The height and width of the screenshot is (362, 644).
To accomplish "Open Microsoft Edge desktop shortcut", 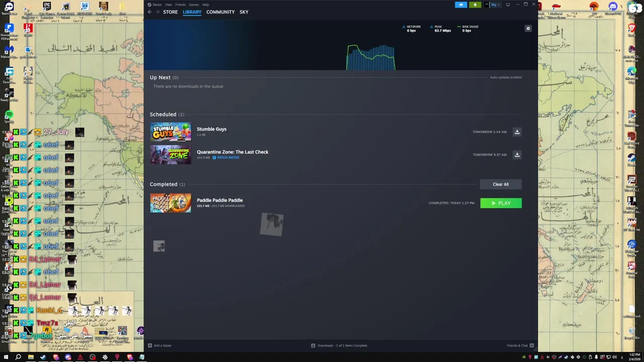I will [631, 73].
